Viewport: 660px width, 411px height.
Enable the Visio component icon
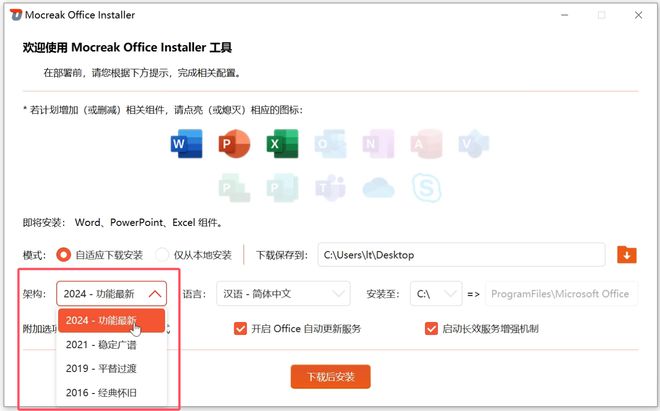click(x=474, y=144)
